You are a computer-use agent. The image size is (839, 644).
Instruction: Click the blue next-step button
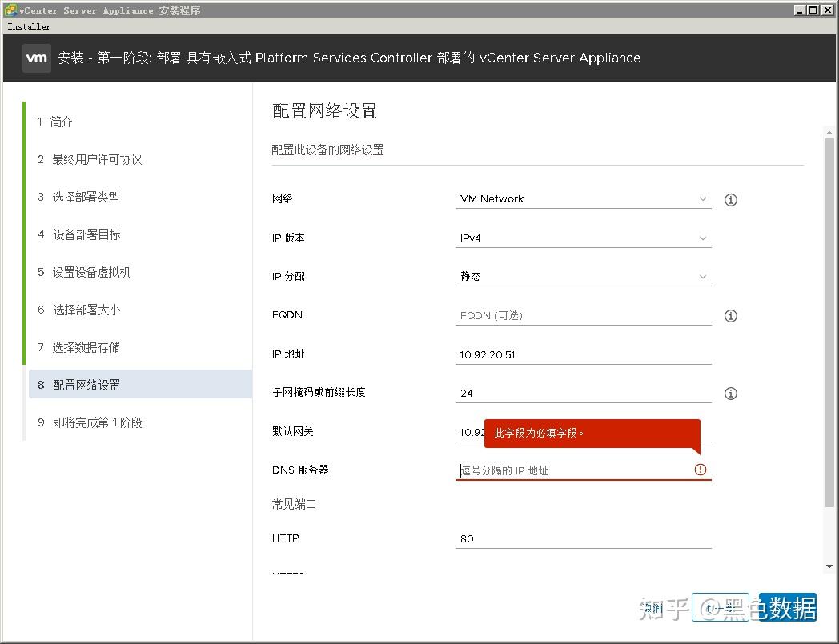coord(788,608)
